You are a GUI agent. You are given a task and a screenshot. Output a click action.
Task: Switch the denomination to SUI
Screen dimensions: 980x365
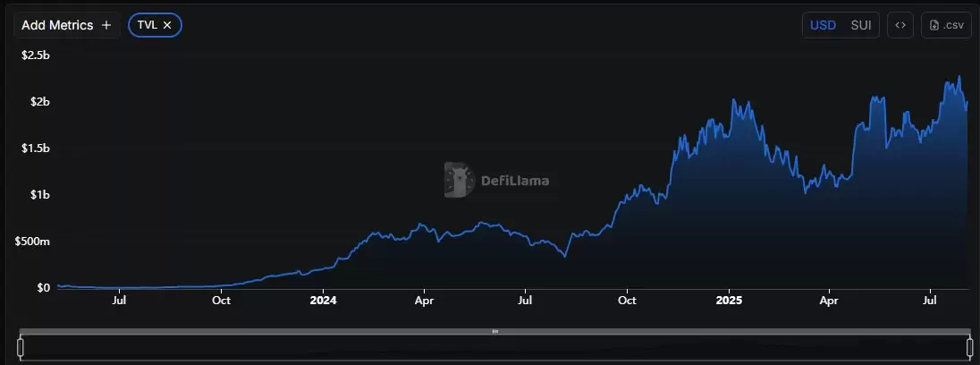(x=860, y=26)
